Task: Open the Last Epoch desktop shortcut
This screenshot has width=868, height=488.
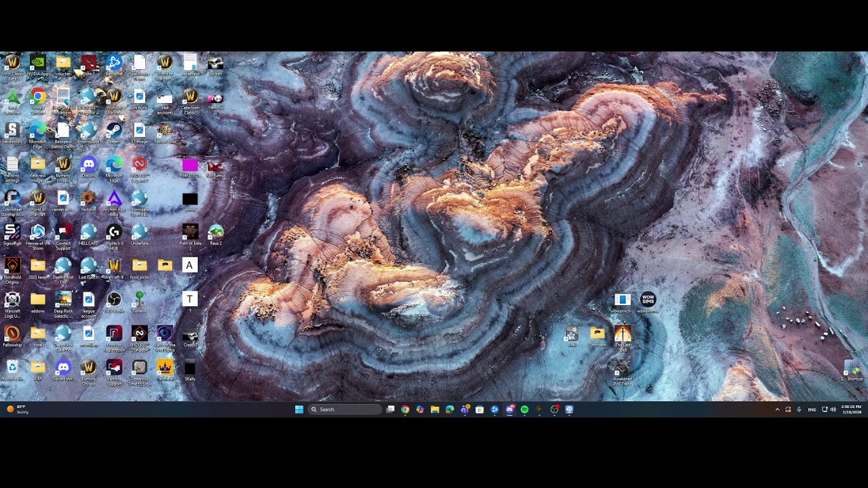Action: coord(89,269)
